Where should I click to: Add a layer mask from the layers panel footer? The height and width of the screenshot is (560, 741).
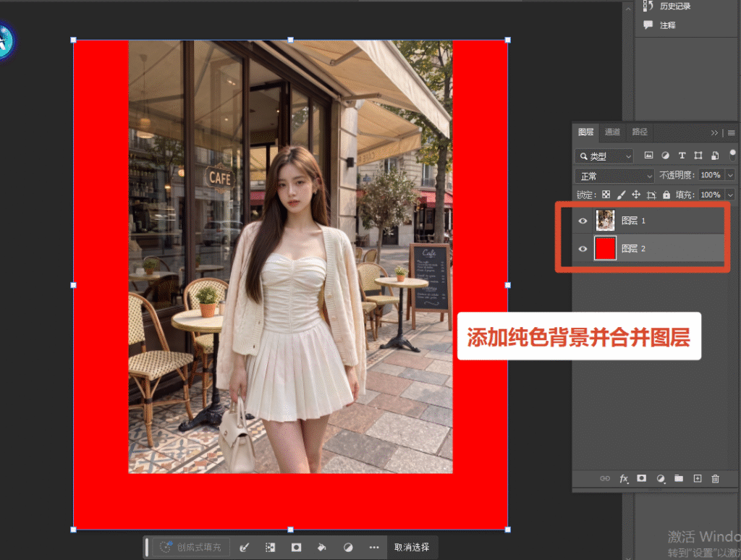coord(641,478)
